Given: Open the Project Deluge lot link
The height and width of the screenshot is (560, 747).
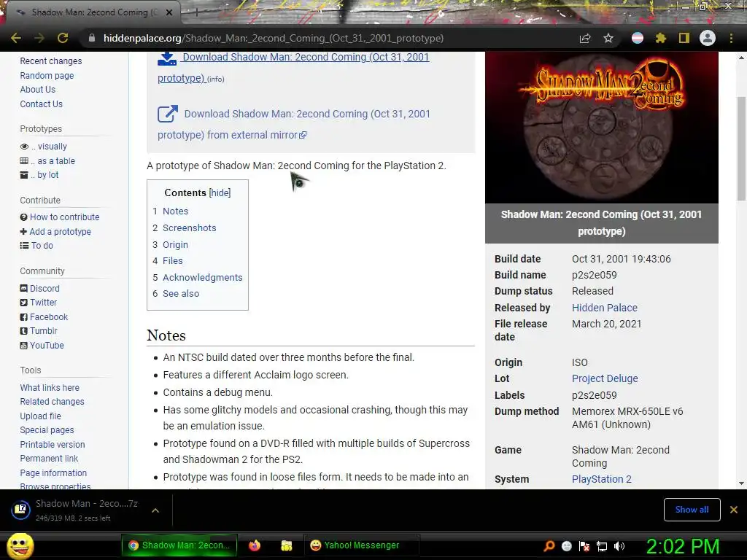Looking at the screenshot, I should 605,378.
